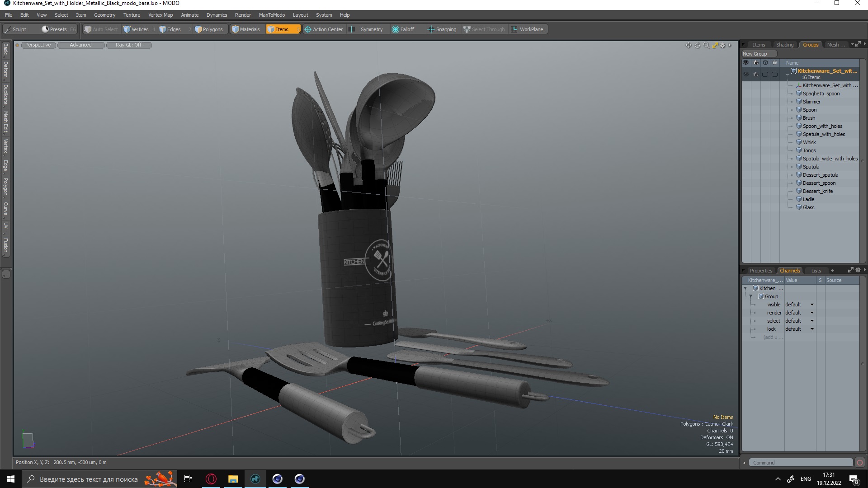Open the visible channel value dropdown
This screenshot has height=488, width=868.
(800, 305)
